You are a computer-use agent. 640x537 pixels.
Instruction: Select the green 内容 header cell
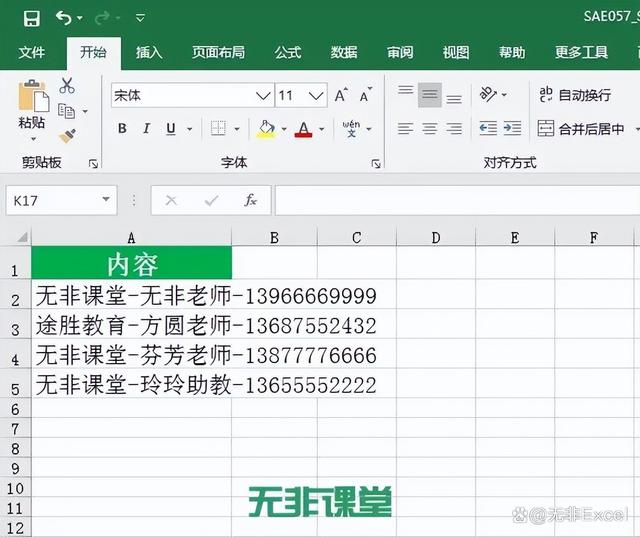click(x=131, y=263)
